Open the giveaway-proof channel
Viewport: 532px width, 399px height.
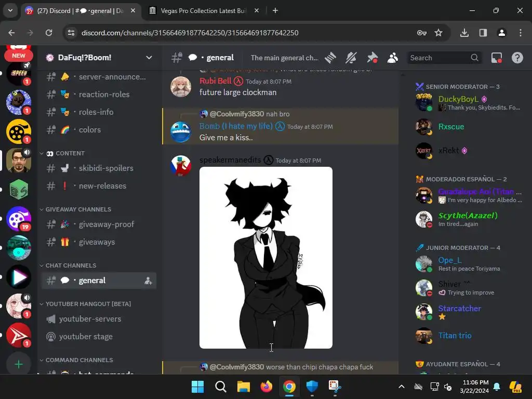click(x=99, y=224)
